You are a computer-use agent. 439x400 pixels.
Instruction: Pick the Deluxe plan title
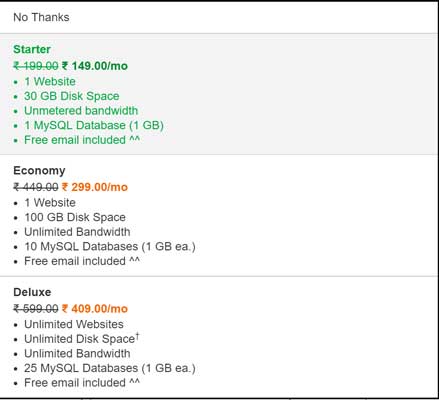tap(32, 292)
